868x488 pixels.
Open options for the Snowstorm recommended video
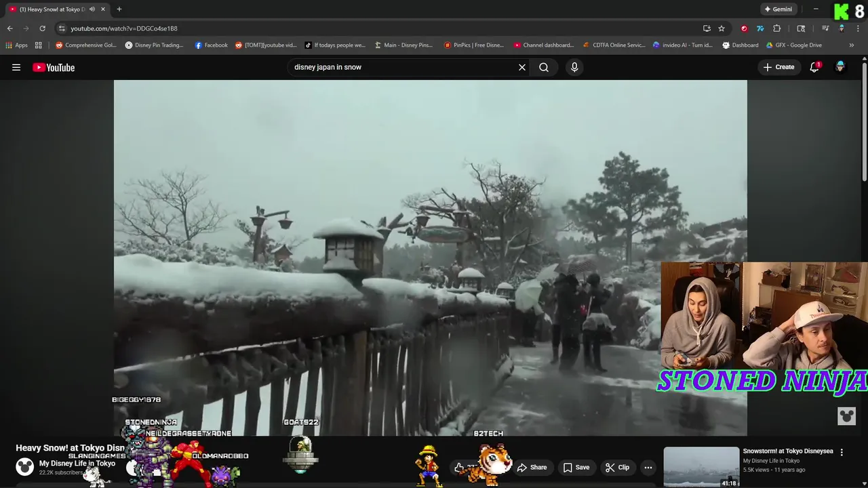pos(842,452)
